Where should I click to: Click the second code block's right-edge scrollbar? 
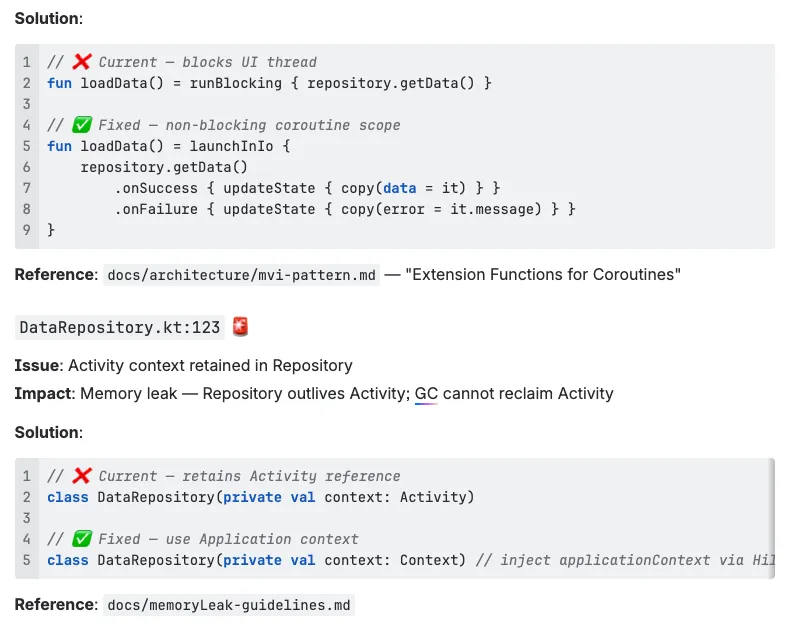[x=771, y=518]
